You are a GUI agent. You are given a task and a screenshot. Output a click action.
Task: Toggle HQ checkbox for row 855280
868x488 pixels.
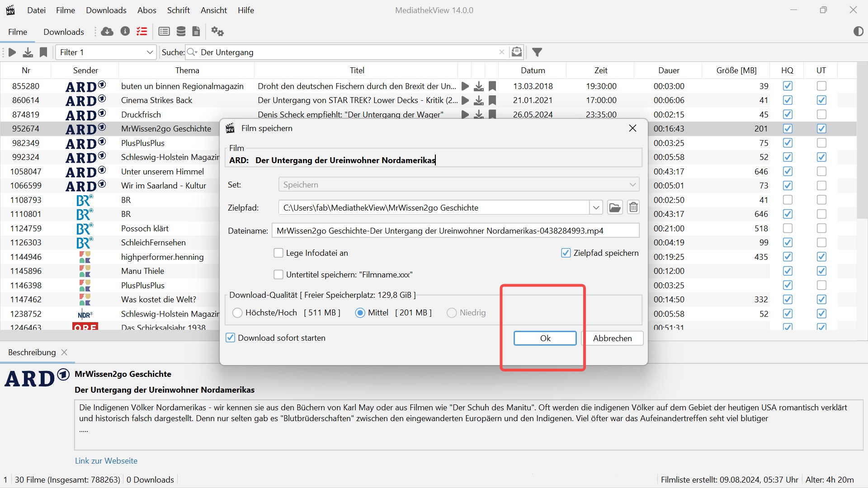tap(788, 86)
